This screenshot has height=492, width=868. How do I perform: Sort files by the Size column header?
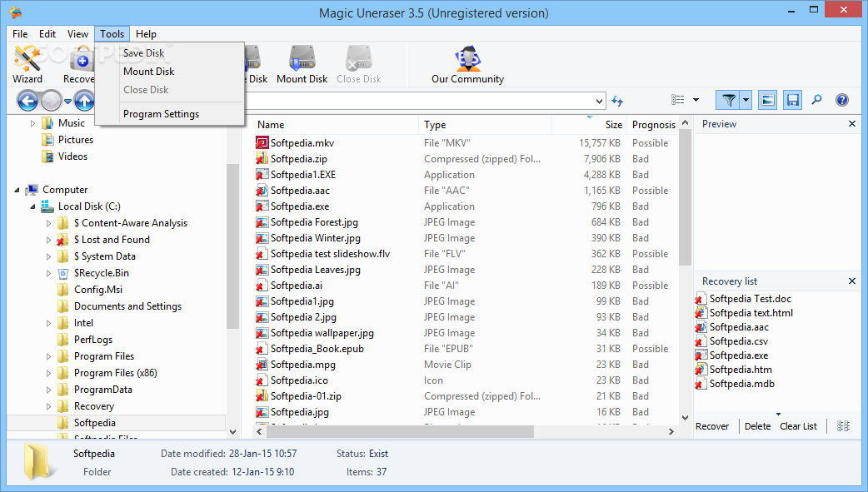pyautogui.click(x=589, y=125)
